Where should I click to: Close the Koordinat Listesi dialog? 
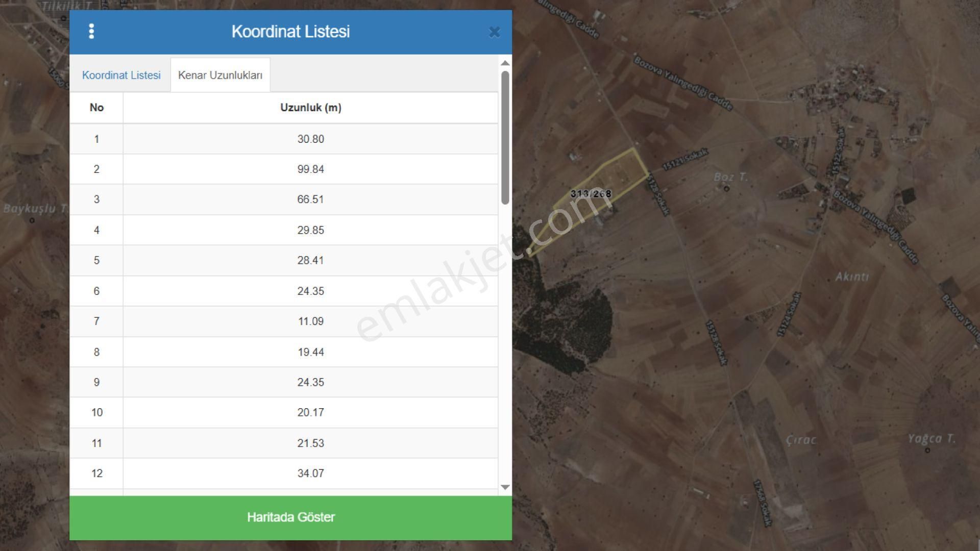[494, 32]
